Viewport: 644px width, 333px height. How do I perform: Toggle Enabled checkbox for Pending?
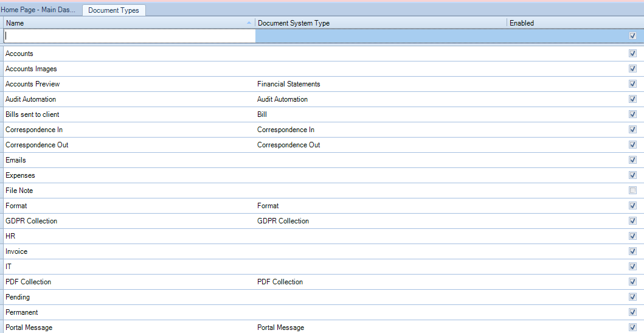[x=632, y=297]
